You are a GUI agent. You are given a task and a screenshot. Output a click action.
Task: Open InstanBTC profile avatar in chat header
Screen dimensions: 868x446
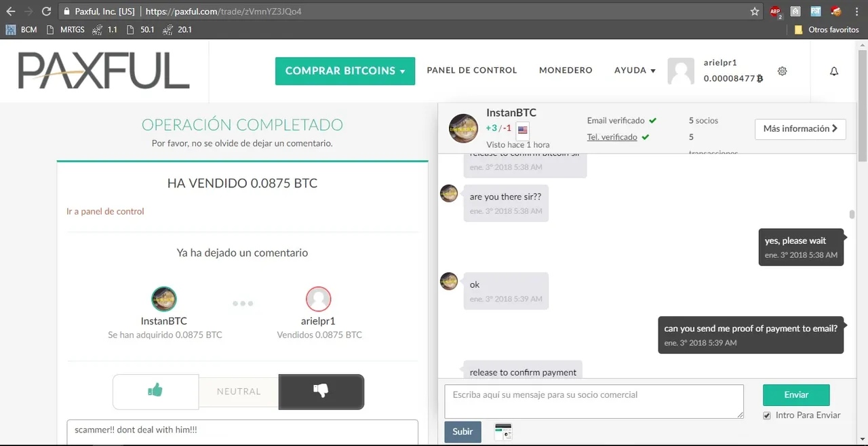click(x=464, y=128)
